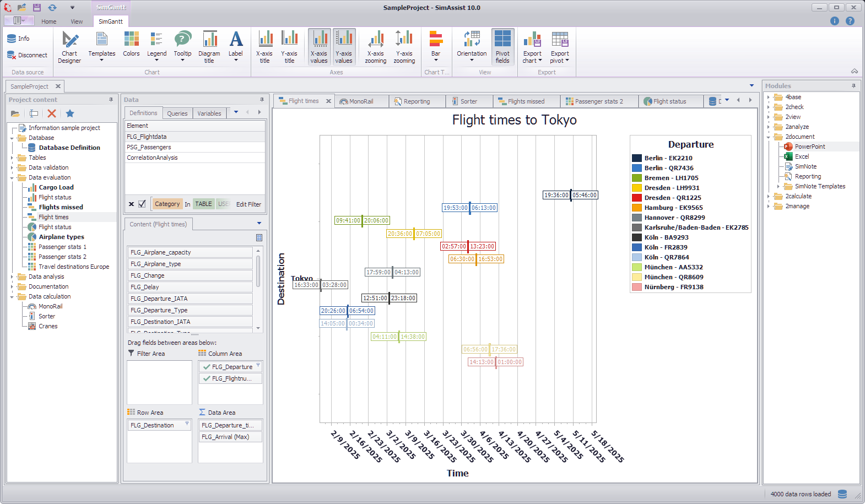Click the blue star favorite icon
Image resolution: width=865 pixels, height=504 pixels.
[70, 113]
